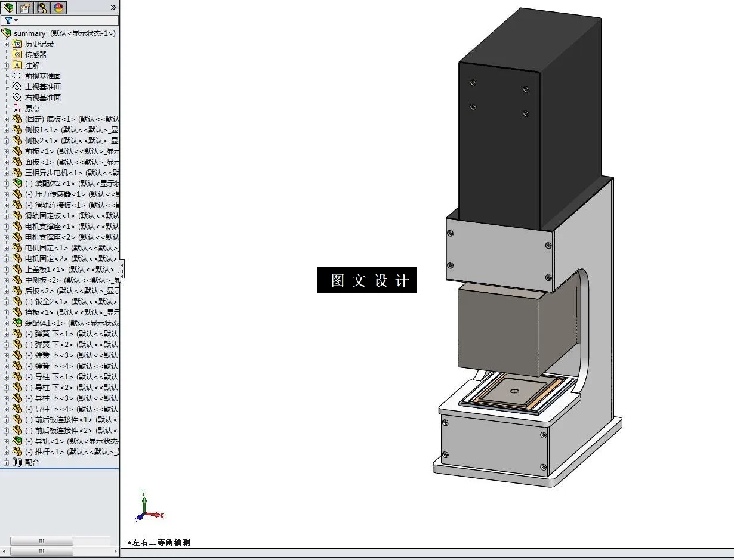Select 导柱 下<2> in the tree

click(x=72, y=387)
